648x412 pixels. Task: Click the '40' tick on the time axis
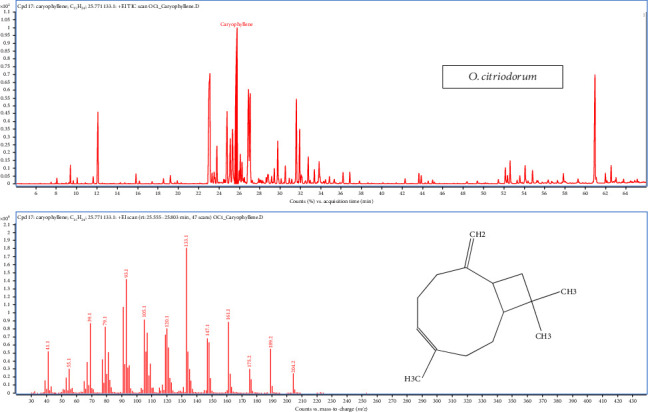click(381, 193)
